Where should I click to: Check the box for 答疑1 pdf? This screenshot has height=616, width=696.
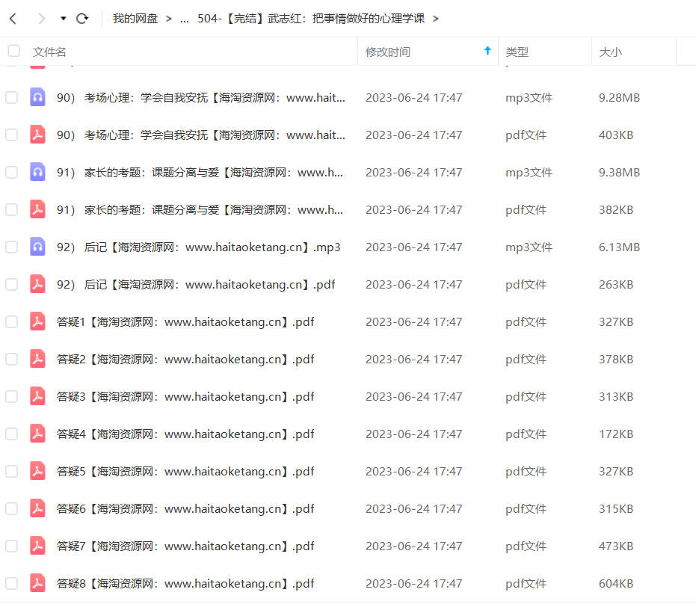pyautogui.click(x=11, y=321)
